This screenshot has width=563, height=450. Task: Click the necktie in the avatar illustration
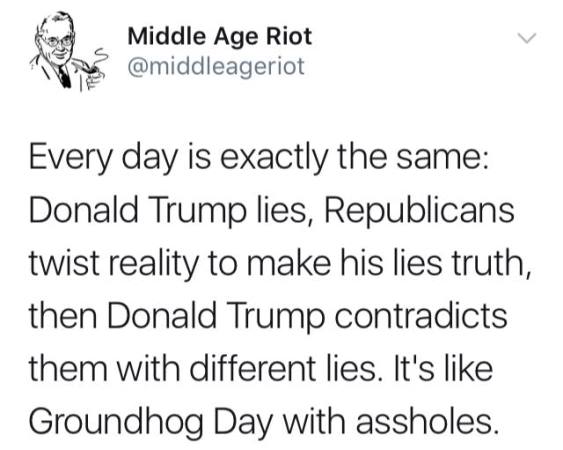[x=65, y=77]
